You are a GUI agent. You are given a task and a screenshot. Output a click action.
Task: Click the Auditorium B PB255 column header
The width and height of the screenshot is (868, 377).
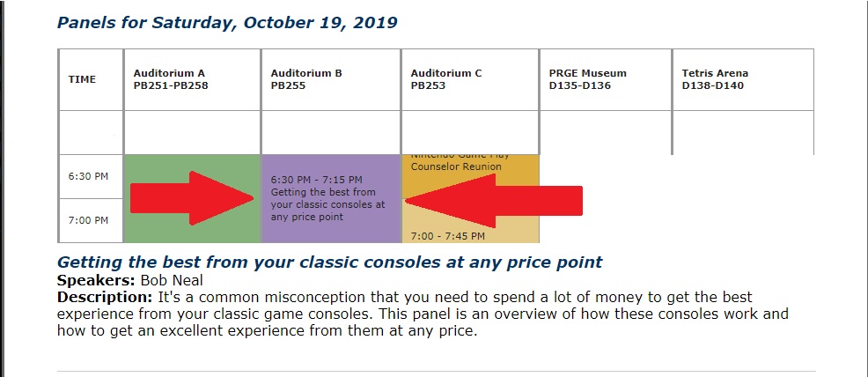coord(330,80)
